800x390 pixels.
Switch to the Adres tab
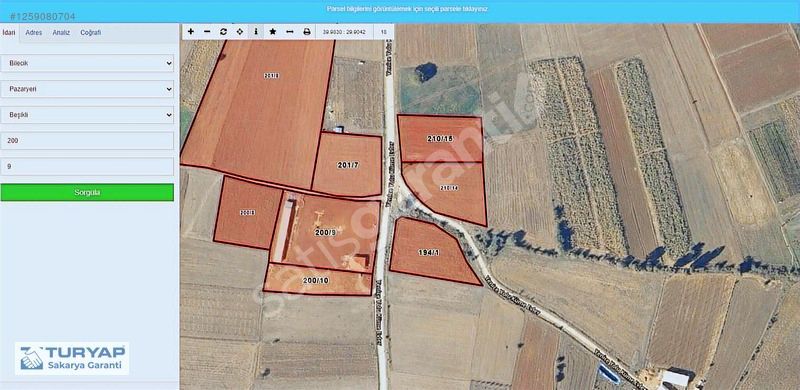pyautogui.click(x=34, y=33)
